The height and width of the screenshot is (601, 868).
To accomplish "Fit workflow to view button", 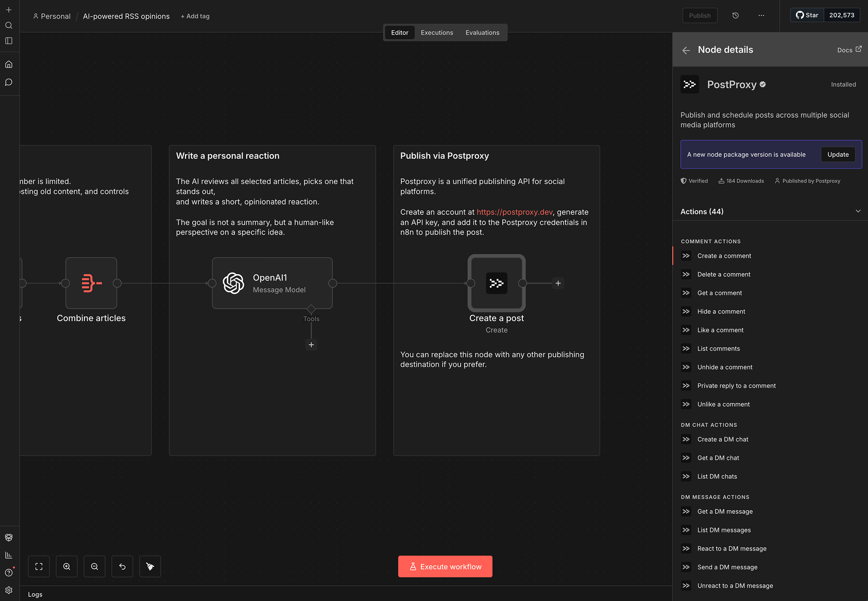I will [x=39, y=566].
